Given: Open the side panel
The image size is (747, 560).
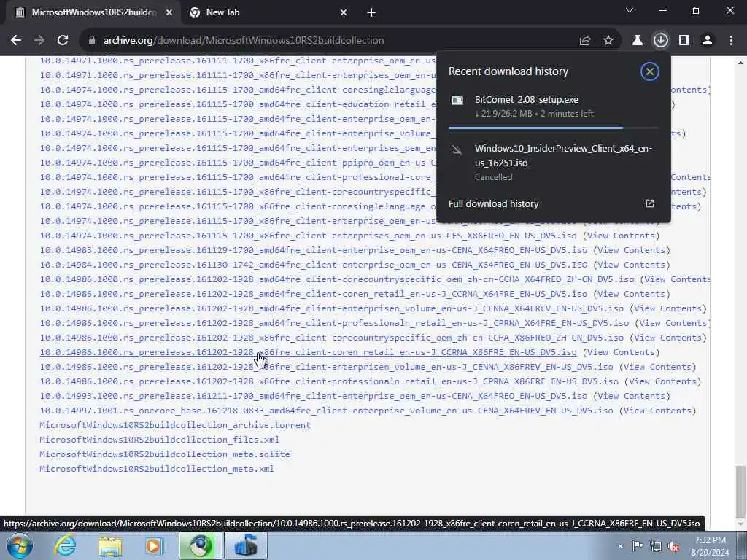Looking at the screenshot, I should point(684,41).
